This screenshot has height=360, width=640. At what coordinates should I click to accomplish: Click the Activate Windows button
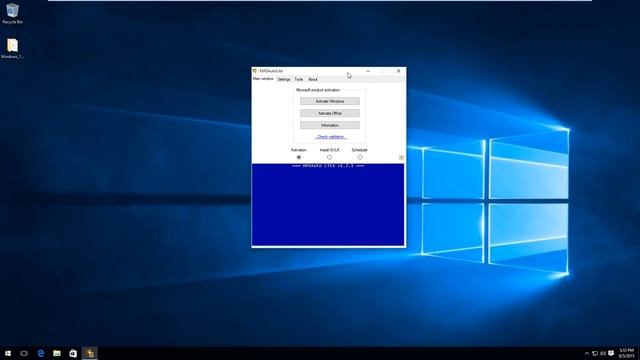[330, 101]
